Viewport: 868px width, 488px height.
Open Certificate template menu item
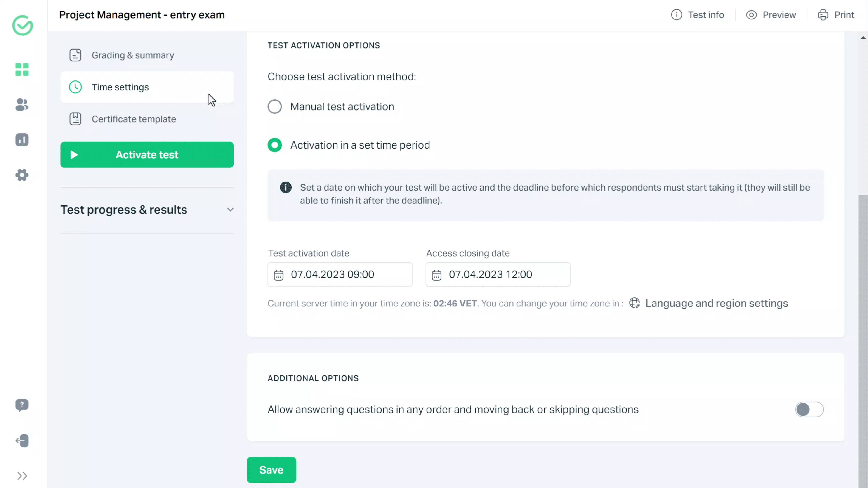(x=133, y=119)
